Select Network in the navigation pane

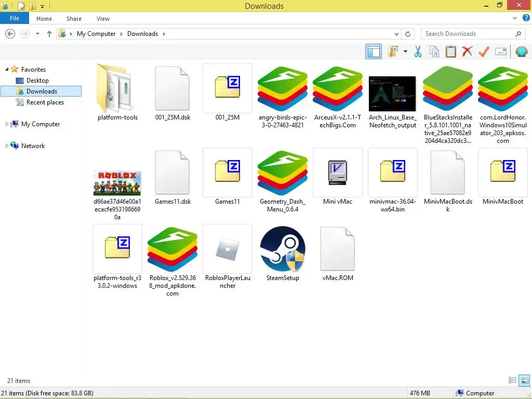pyautogui.click(x=33, y=146)
